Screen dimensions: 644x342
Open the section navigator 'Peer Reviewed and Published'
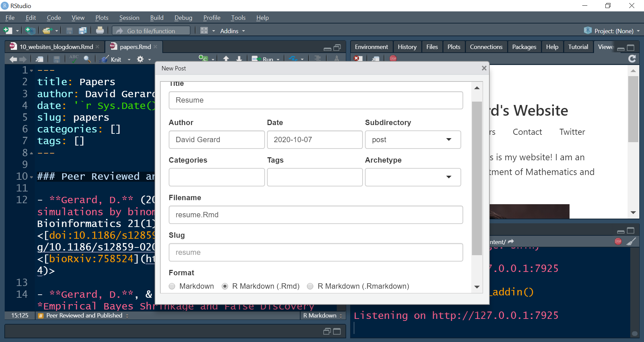coord(83,316)
